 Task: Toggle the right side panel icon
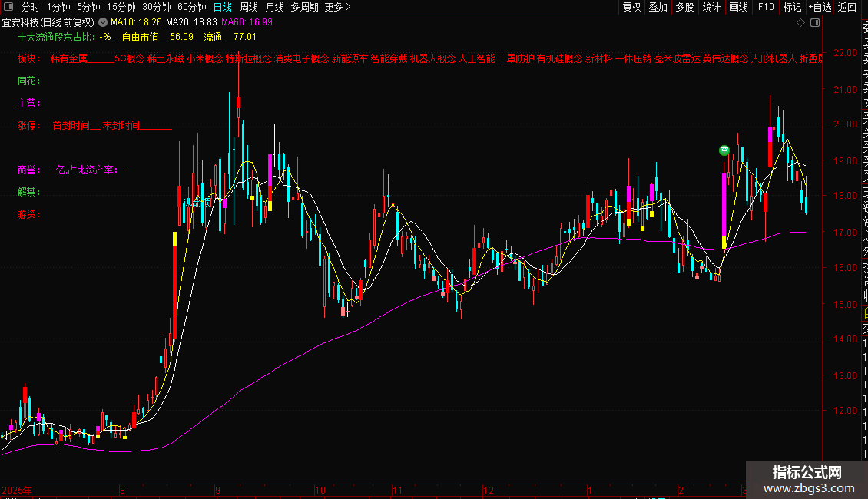pyautogui.click(x=815, y=22)
